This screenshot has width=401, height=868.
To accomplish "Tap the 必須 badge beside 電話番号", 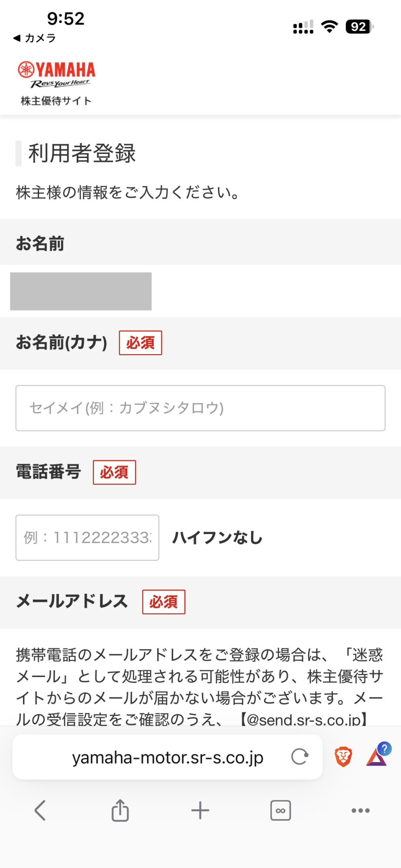I will coord(114,472).
